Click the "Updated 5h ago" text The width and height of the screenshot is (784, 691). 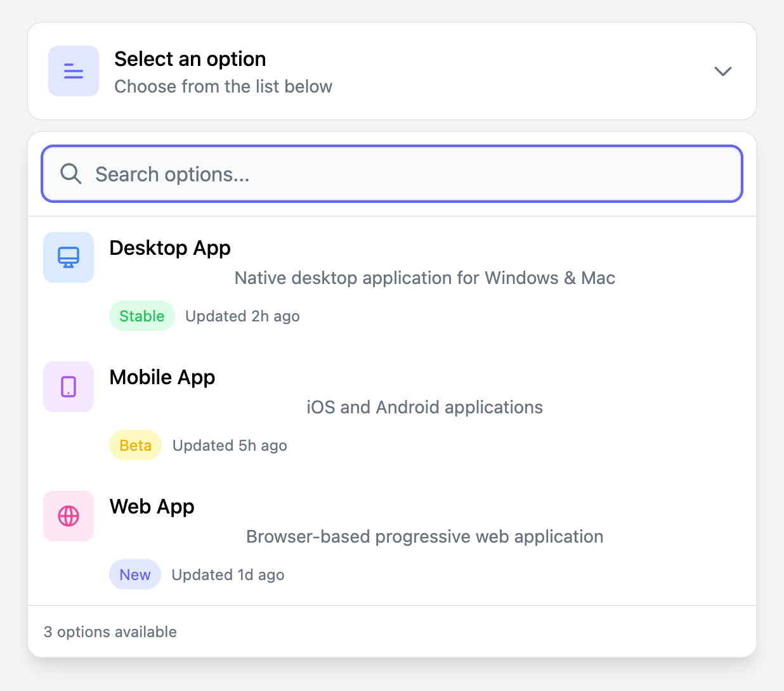230,446
